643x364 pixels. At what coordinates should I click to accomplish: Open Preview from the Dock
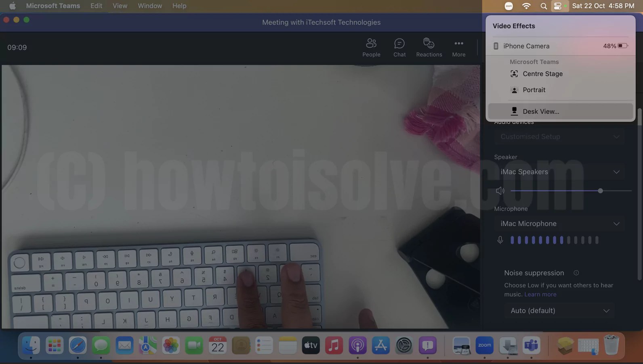(x=461, y=345)
